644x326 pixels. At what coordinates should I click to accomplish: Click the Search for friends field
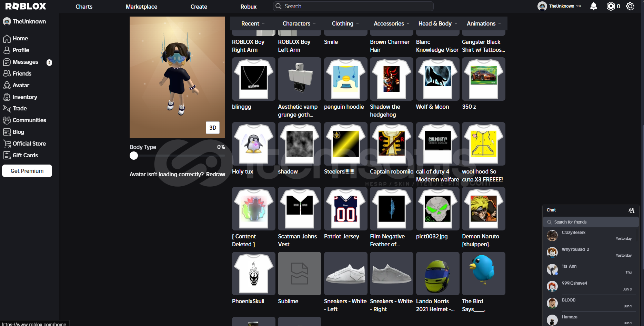tap(591, 222)
